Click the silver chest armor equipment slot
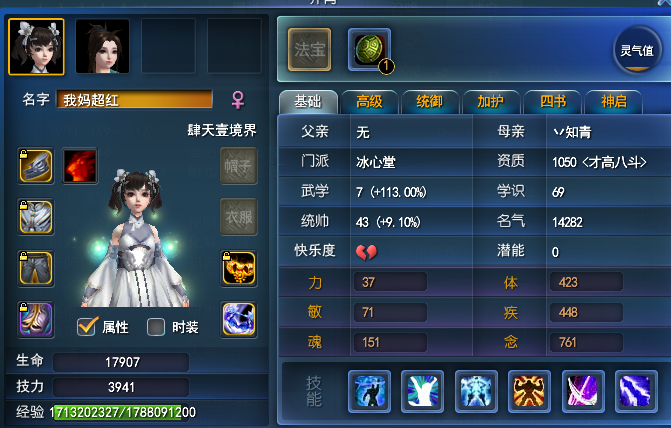671x428 pixels. point(36,217)
